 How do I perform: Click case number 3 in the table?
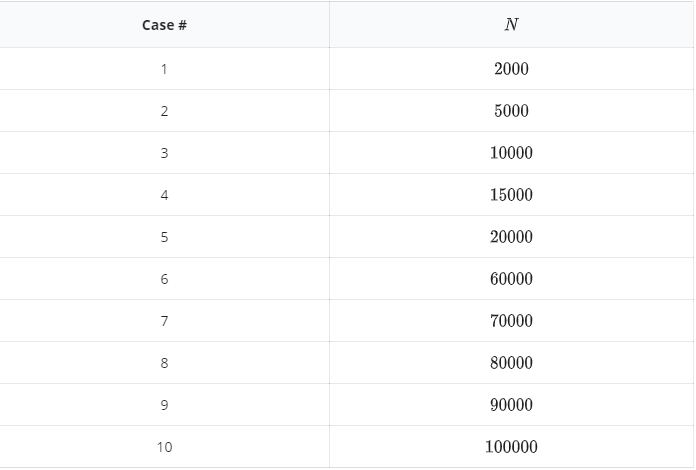pyautogui.click(x=164, y=153)
